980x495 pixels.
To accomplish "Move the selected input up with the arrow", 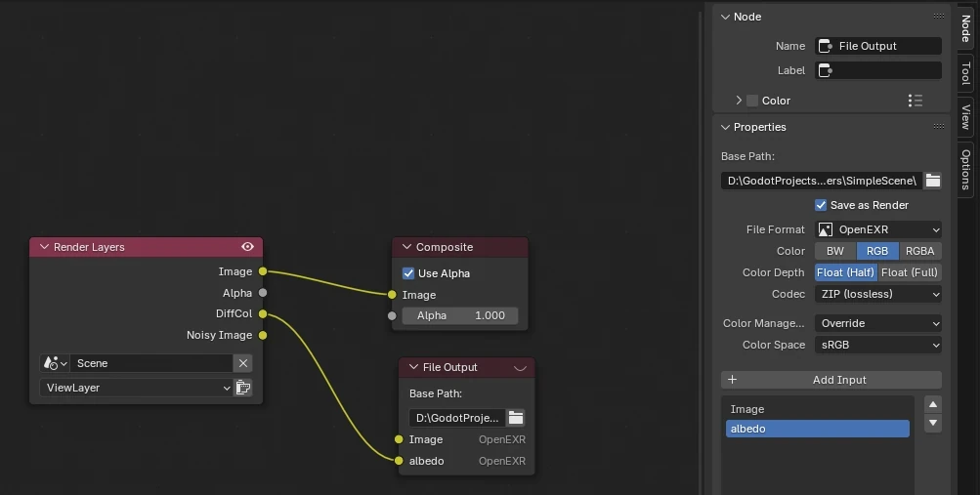I will click(x=932, y=404).
